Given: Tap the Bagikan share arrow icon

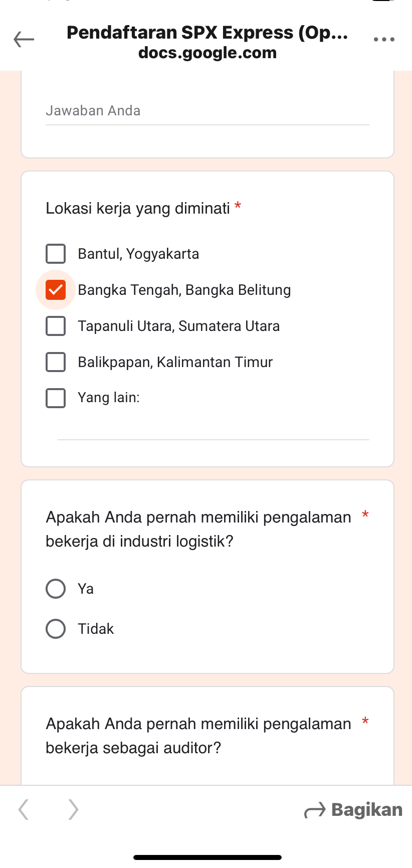Looking at the screenshot, I should 315,810.
